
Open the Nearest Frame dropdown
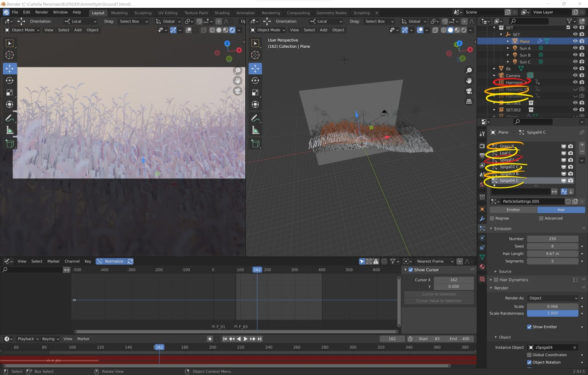coord(435,261)
